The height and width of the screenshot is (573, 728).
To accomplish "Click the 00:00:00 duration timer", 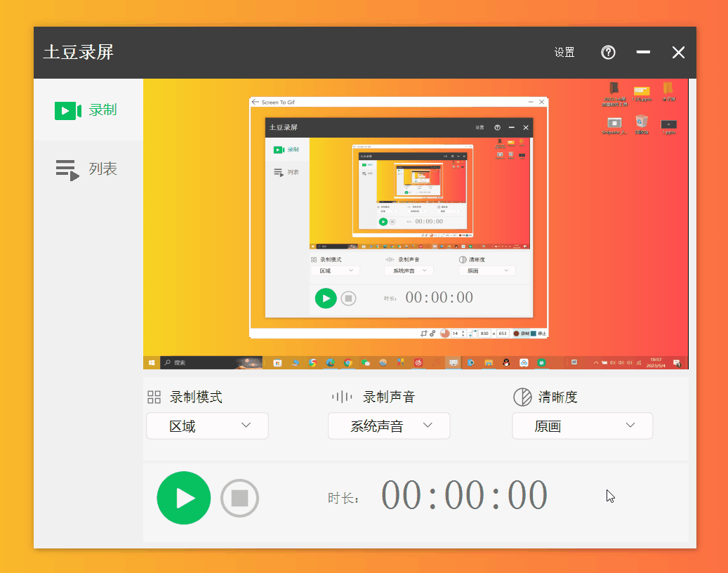I will click(x=464, y=496).
